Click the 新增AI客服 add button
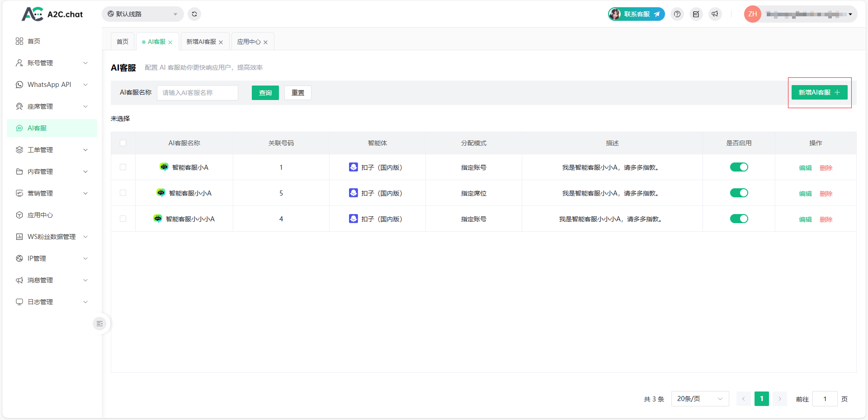The height and width of the screenshot is (420, 868). [x=819, y=92]
